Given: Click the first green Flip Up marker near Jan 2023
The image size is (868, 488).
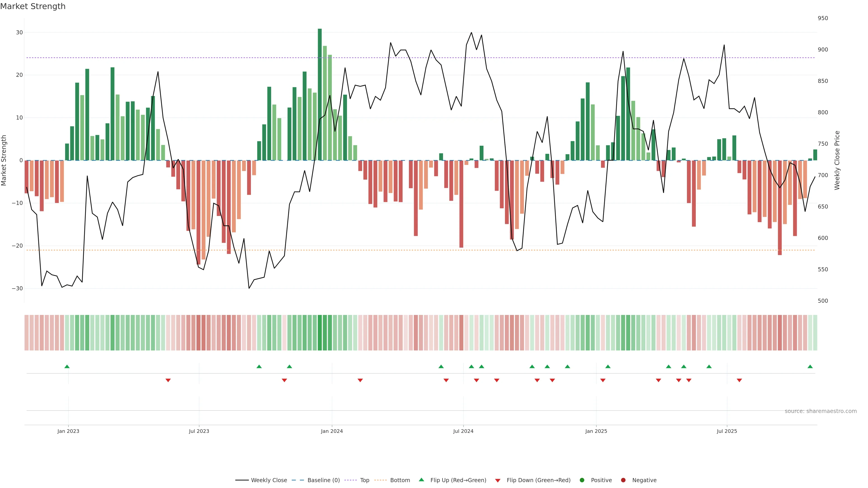Looking at the screenshot, I should pyautogui.click(x=67, y=366).
